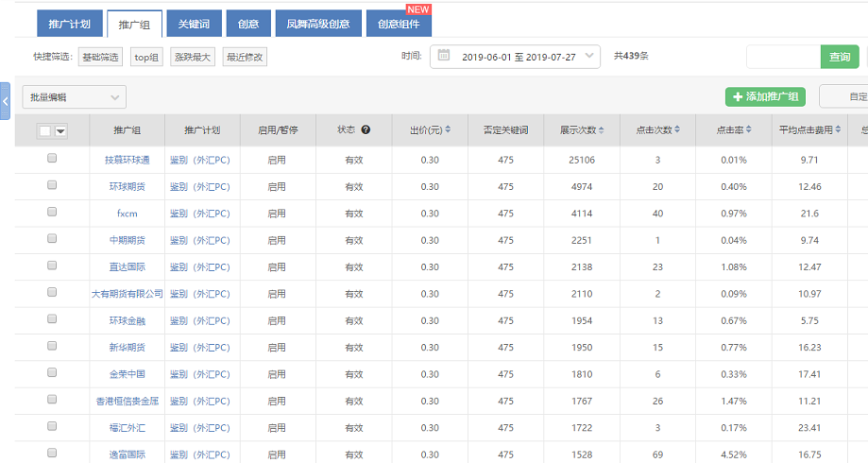The width and height of the screenshot is (868, 463).
Task: Open the 技慕环球通 group link
Action: click(x=128, y=160)
